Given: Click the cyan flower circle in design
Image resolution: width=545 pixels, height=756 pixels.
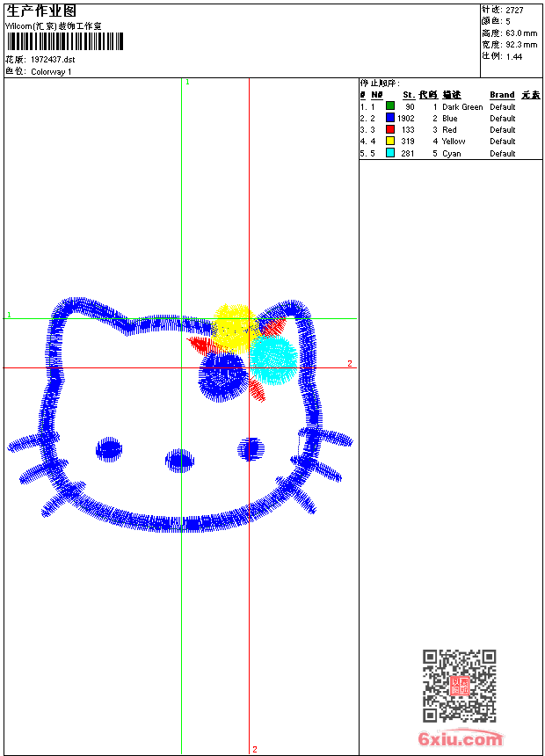Looking at the screenshot, I should pyautogui.click(x=274, y=360).
